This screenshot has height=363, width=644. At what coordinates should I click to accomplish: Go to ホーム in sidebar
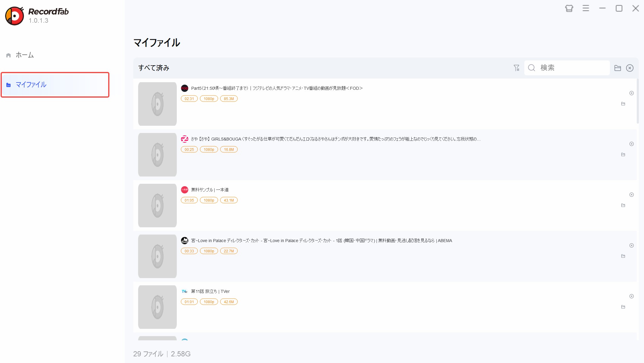(25, 55)
